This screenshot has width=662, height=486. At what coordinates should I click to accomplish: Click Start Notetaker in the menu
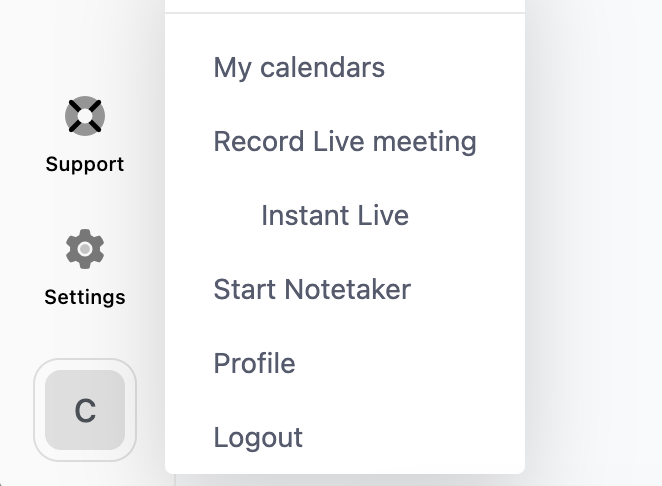pyautogui.click(x=312, y=289)
